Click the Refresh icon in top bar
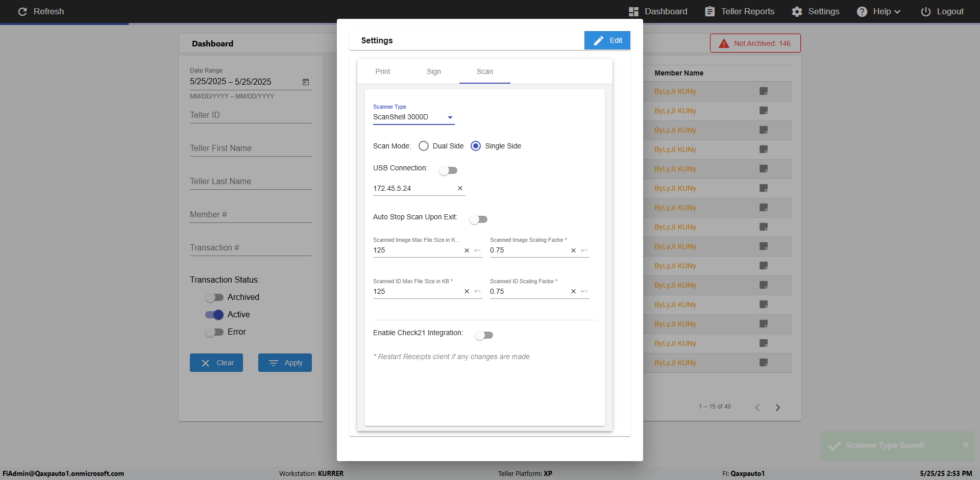Screen dimensions: 980x480 tap(22, 11)
